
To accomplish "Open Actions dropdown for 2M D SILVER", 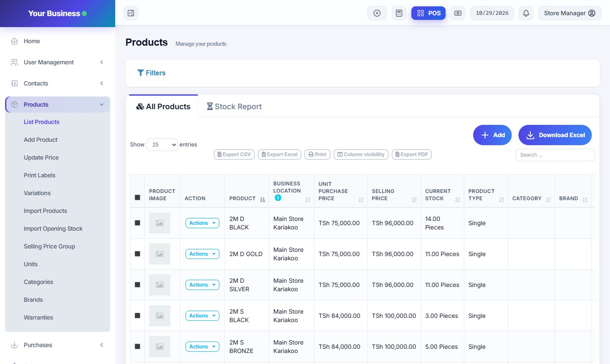I will point(202,285).
